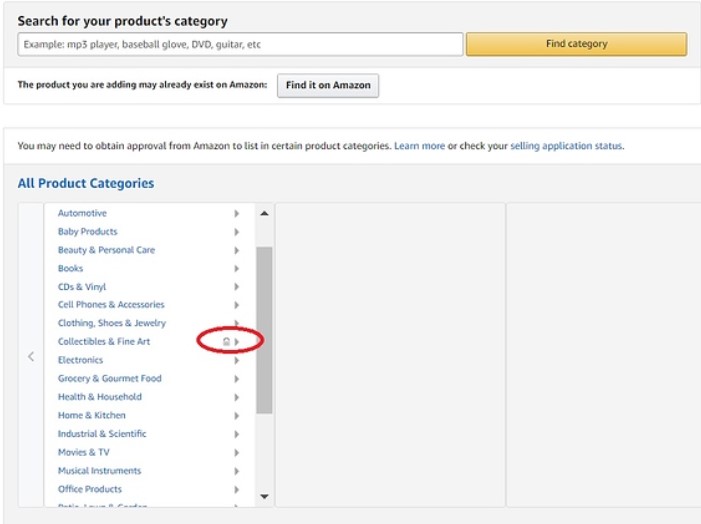The height and width of the screenshot is (524, 701).
Task: Select the Baby Products category
Action: point(88,232)
